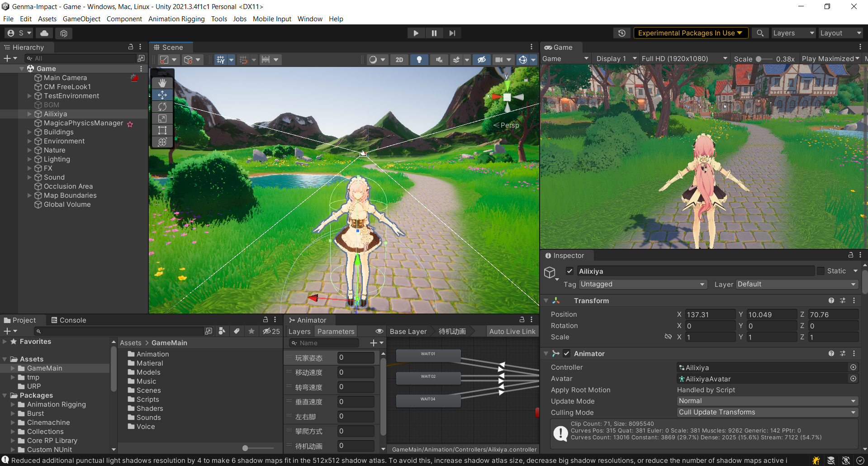Toggle Ailixiya active checkbox in Inspector
Viewport: 868px width, 466px height.
(x=570, y=271)
